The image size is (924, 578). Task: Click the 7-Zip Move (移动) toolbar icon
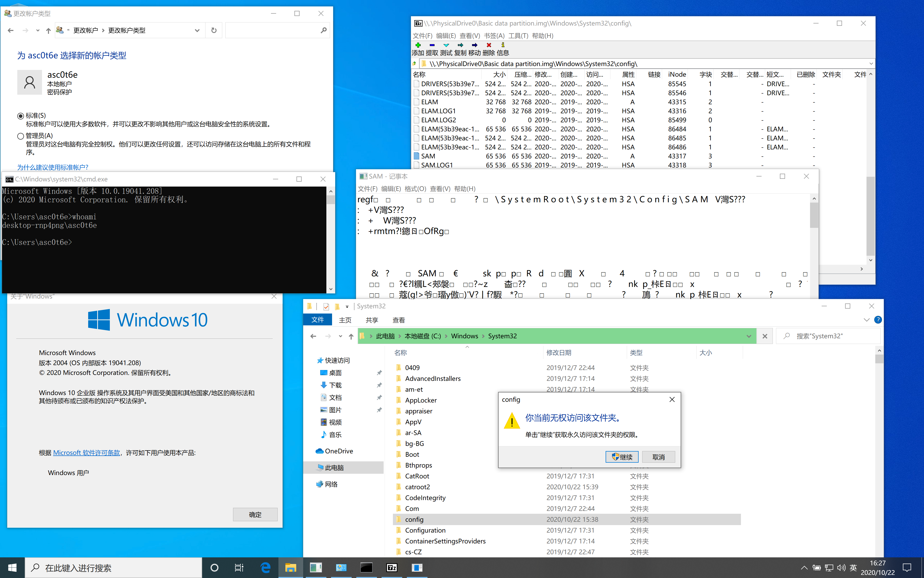(x=475, y=45)
